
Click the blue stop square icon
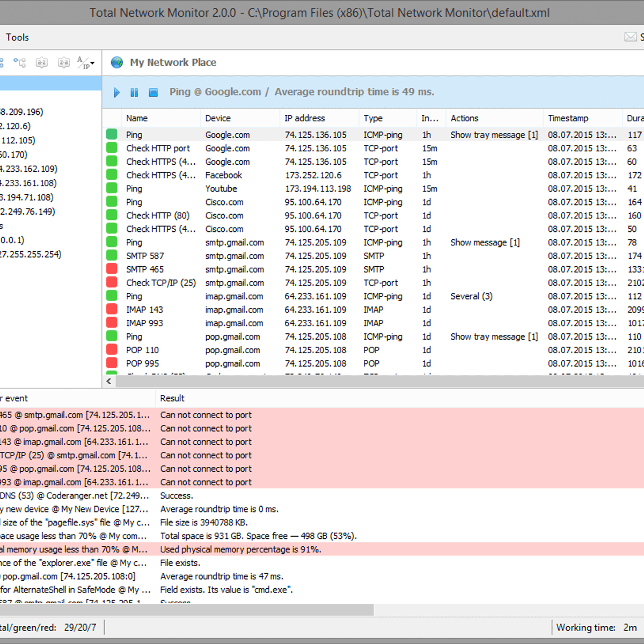[x=153, y=92]
